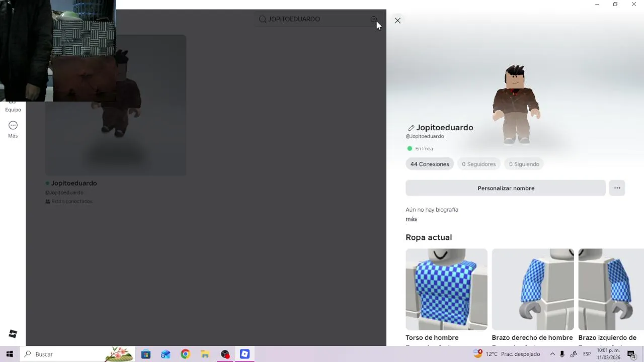Show the 0 Siguiendo list
Screen dimensions: 644x362
(x=524, y=164)
